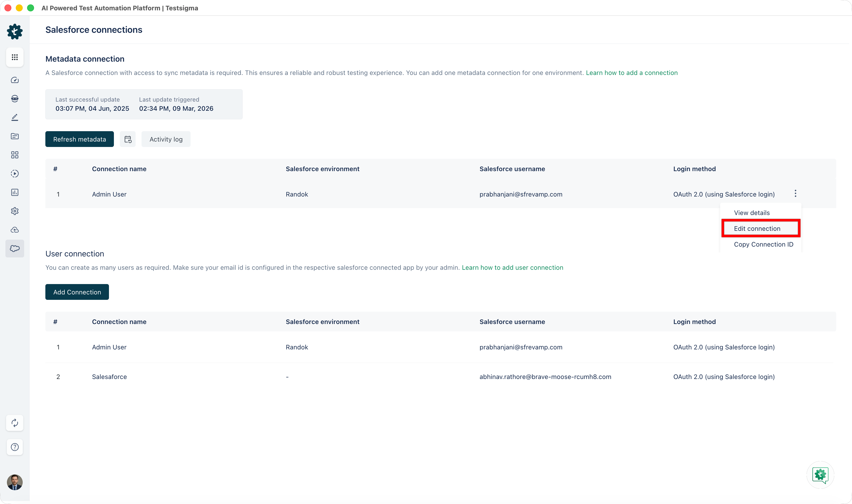Open the settings gear in sidebar
852x504 pixels.
pyautogui.click(x=15, y=211)
